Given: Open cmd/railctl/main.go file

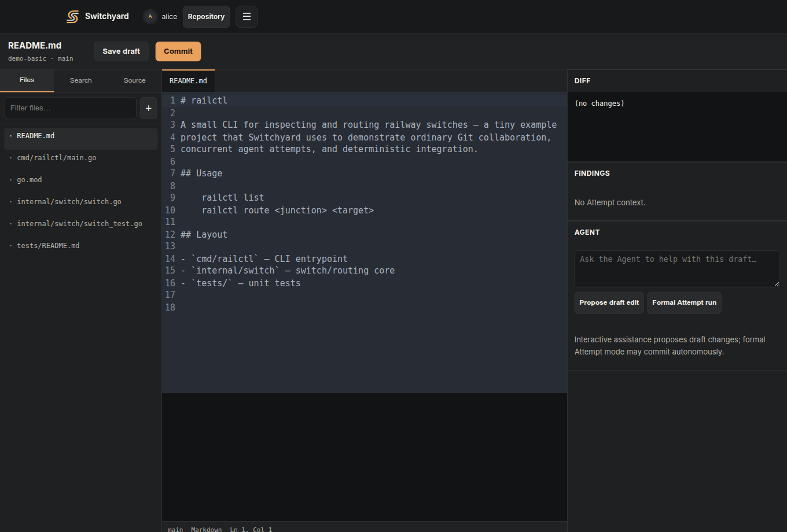Looking at the screenshot, I should click(81, 158).
